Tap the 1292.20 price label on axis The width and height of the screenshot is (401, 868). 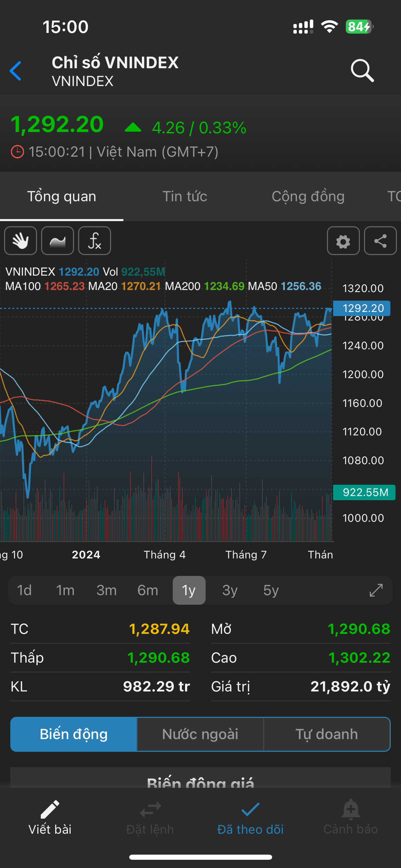363,308
